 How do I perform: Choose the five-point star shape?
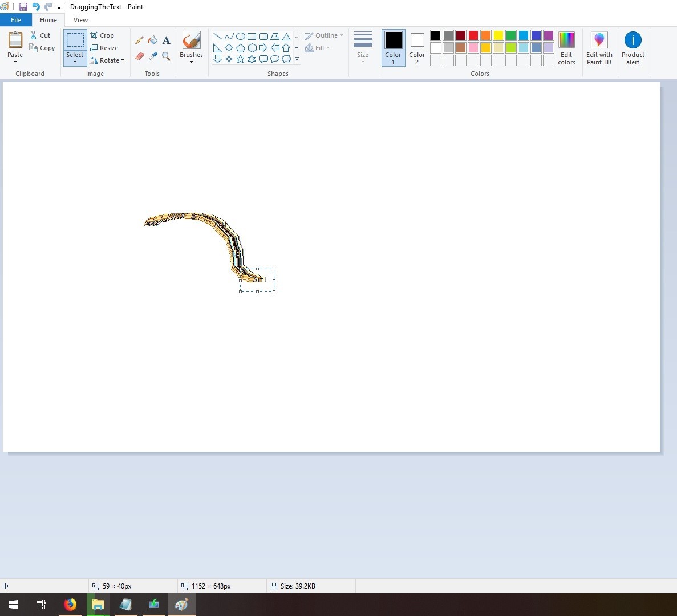tap(241, 59)
